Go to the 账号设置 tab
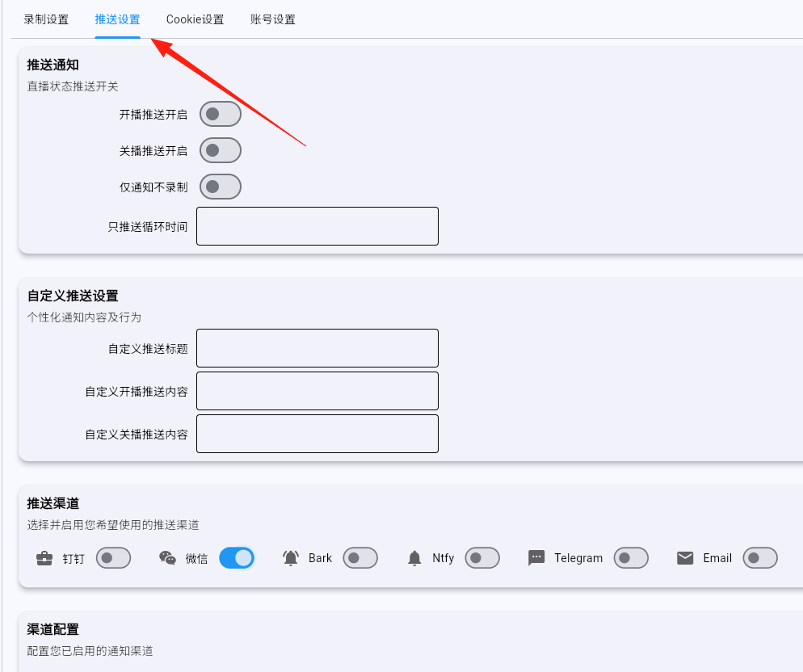Viewport: 803px width, 672px height. point(273,19)
